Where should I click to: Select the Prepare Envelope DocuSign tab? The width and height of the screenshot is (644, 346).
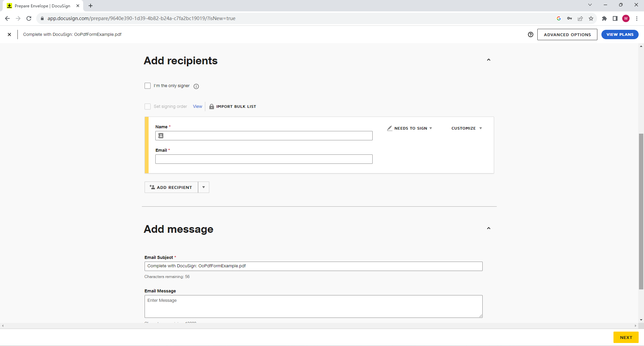click(x=43, y=6)
